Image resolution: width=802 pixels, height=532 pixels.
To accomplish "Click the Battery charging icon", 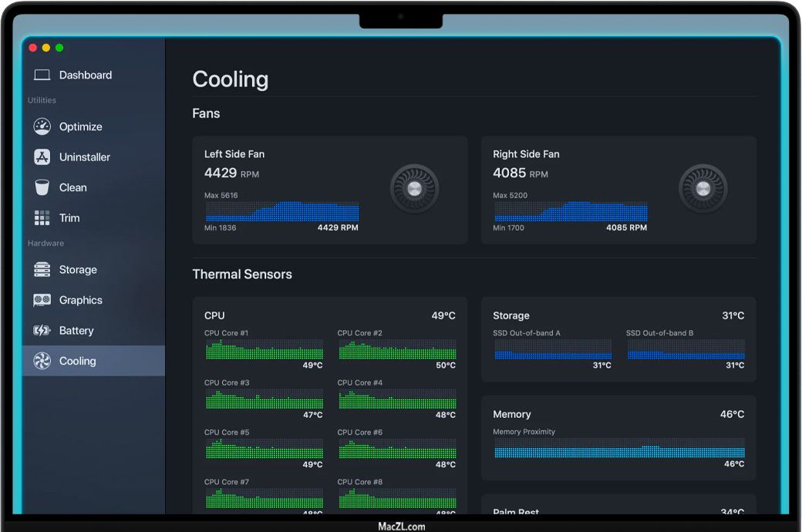I will point(42,331).
